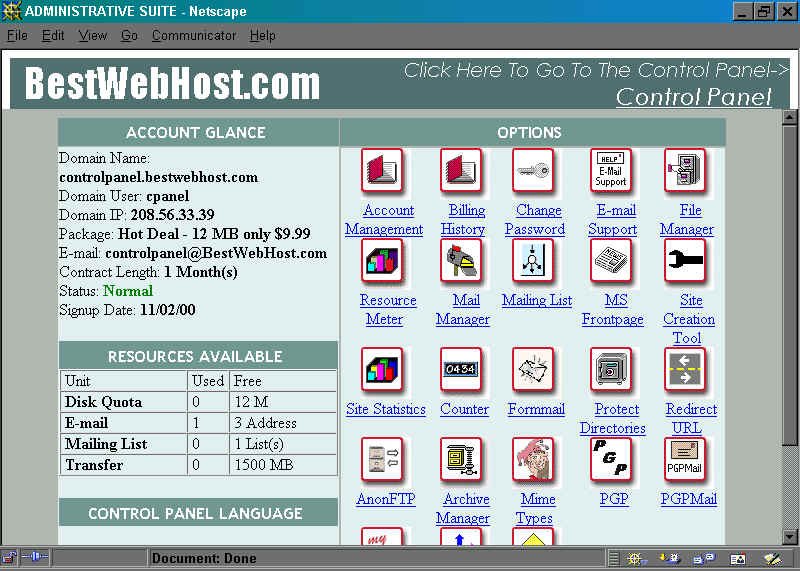Open the Edit menu
The width and height of the screenshot is (800, 571).
coord(53,36)
